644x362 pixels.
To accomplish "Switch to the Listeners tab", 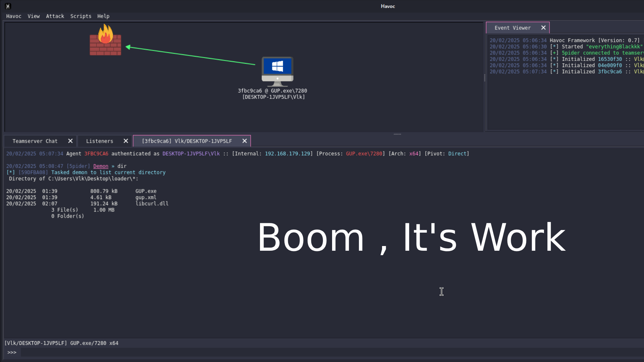I will pos(100,141).
